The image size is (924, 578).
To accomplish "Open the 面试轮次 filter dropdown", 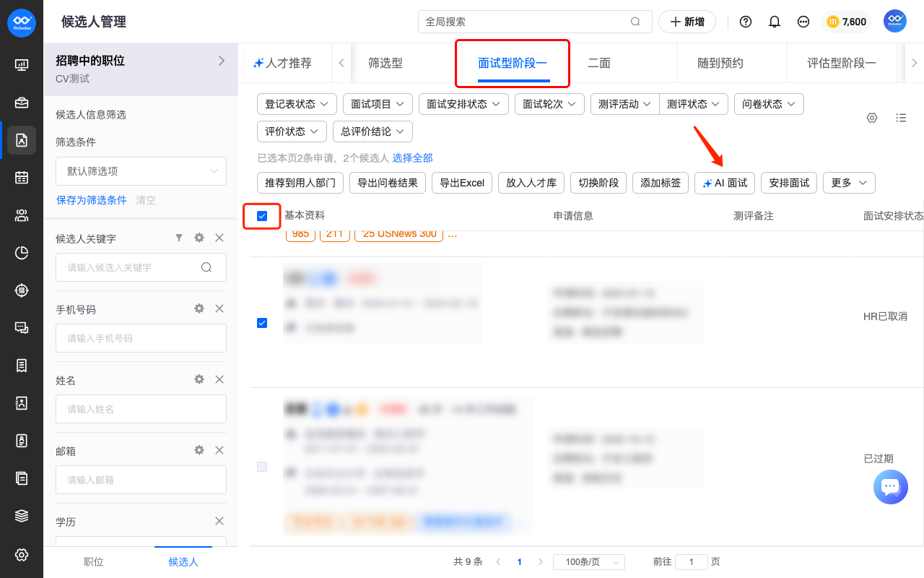I will [x=549, y=104].
